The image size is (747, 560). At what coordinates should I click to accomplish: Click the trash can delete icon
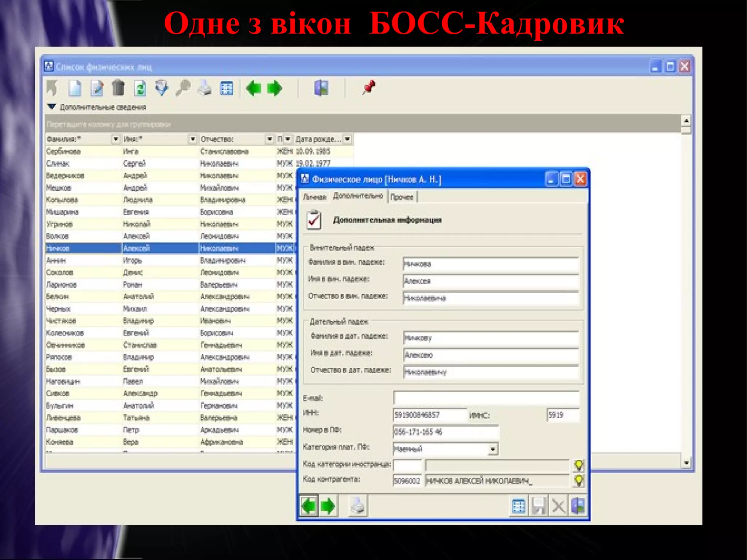(118, 88)
